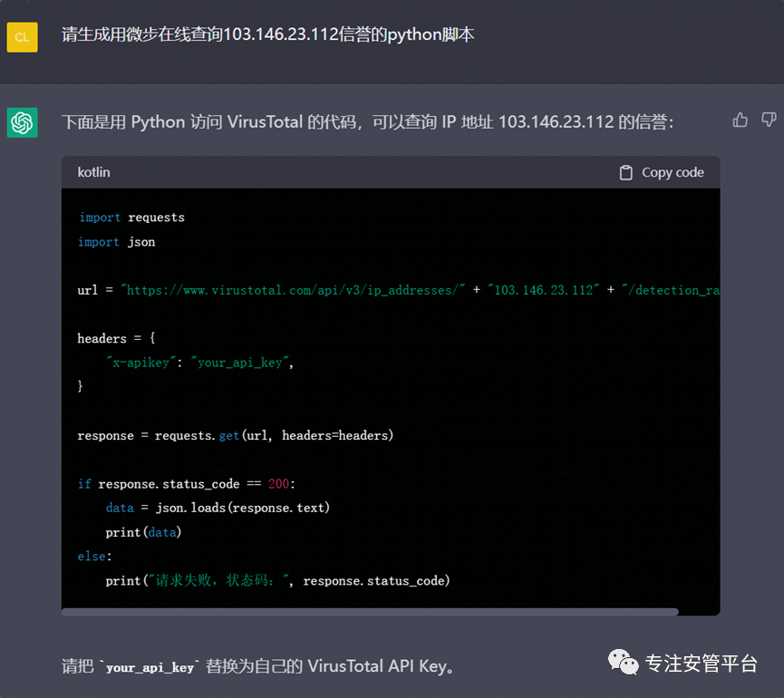Click the print statement with 请求失败

click(x=277, y=580)
